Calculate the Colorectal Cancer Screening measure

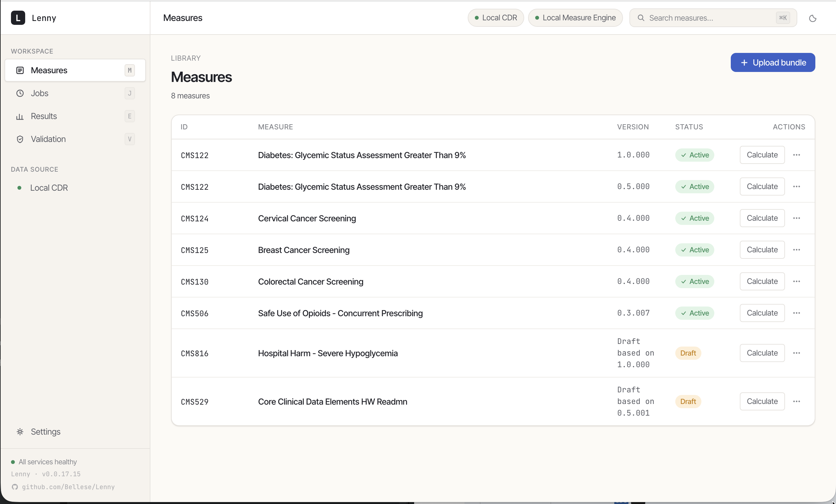(x=762, y=281)
